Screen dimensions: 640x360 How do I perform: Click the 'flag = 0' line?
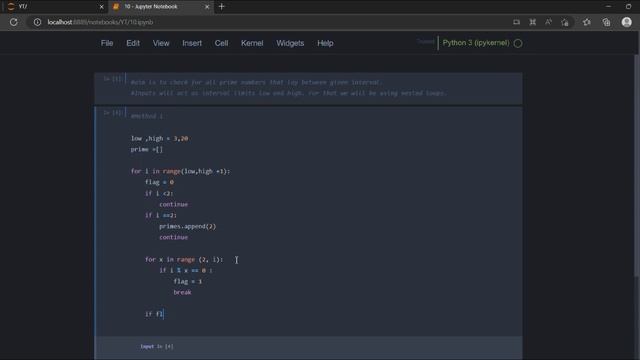[x=159, y=182]
